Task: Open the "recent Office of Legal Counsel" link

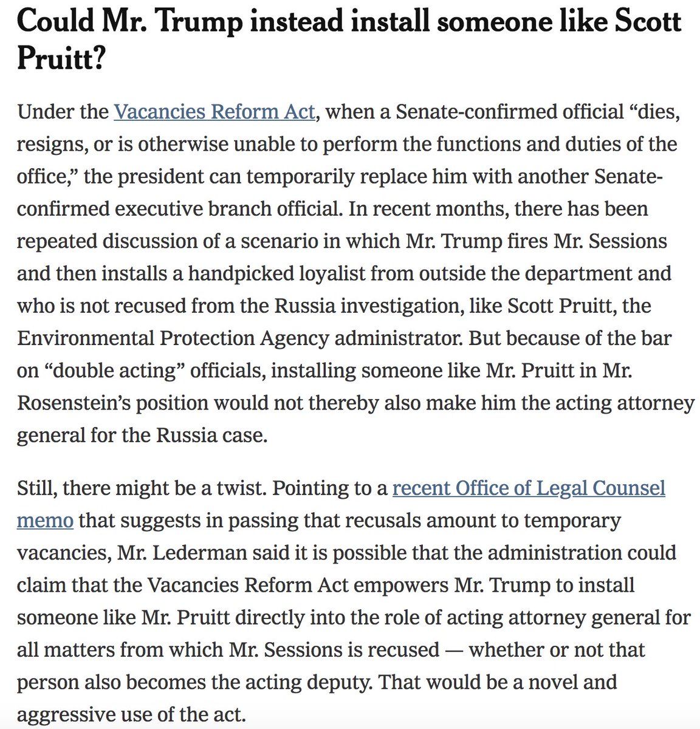Action: click(529, 488)
